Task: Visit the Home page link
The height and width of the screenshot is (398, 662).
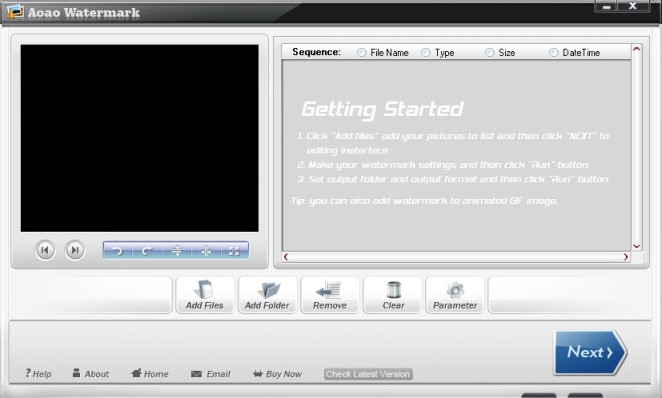Action: (150, 374)
